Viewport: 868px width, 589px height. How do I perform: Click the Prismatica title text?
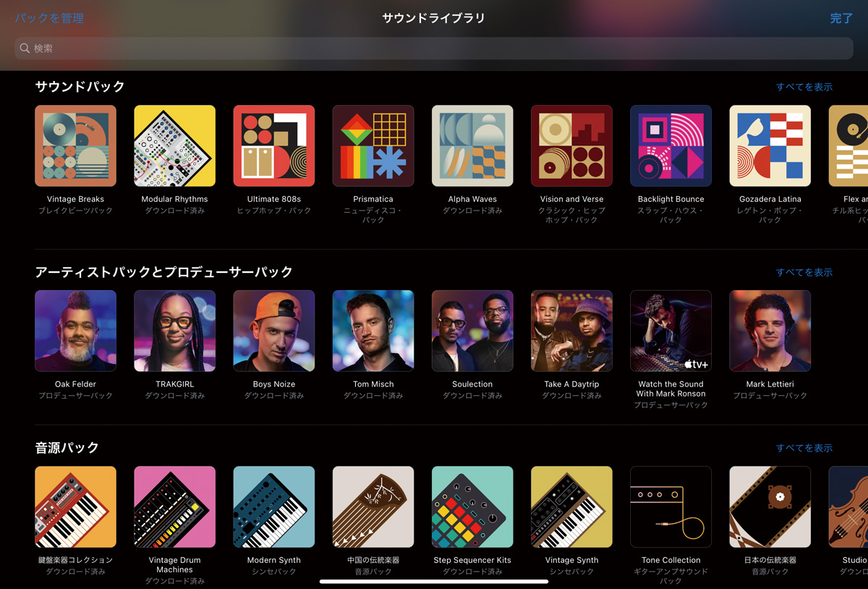373,199
